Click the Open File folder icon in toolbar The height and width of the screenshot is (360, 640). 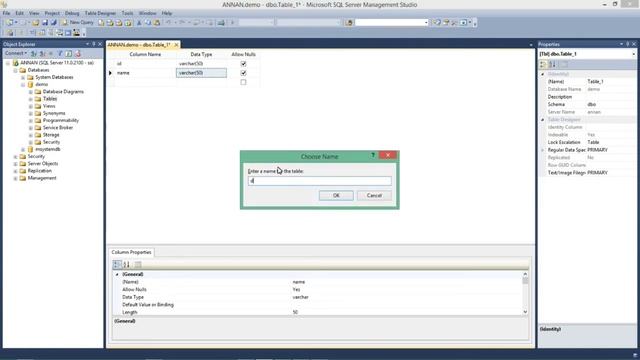tap(36, 22)
